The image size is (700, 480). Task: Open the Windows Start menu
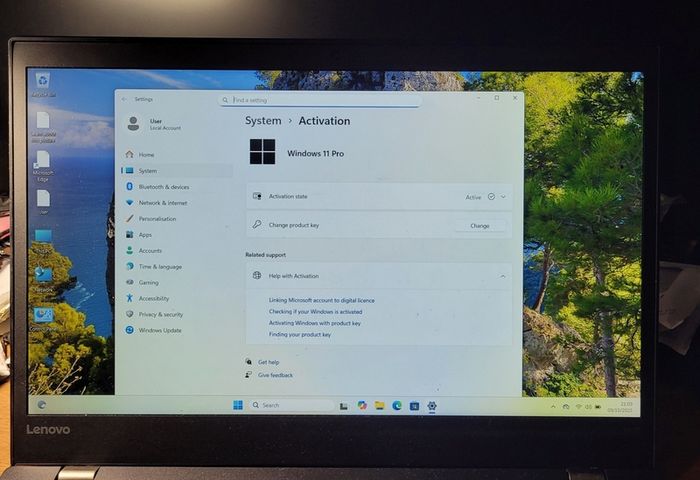click(x=238, y=405)
